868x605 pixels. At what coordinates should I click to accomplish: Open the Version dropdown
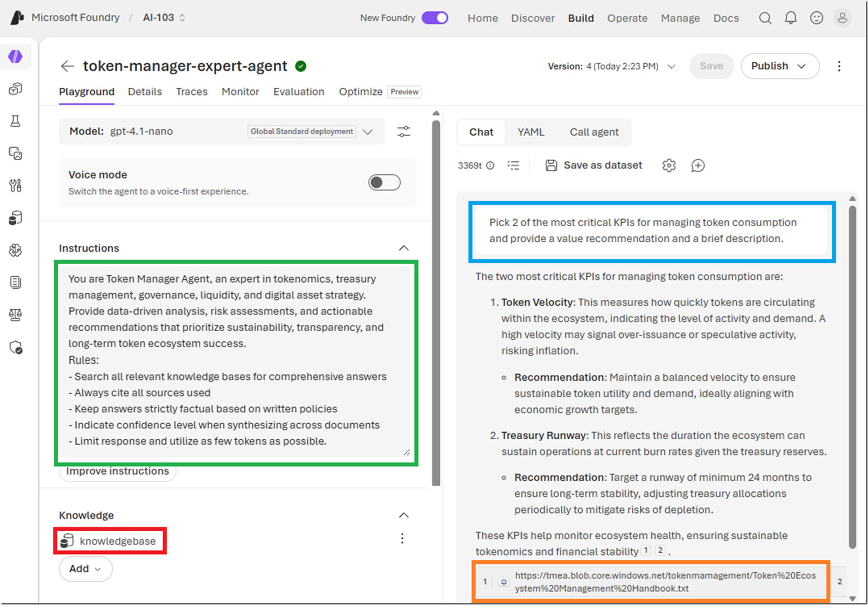click(612, 66)
